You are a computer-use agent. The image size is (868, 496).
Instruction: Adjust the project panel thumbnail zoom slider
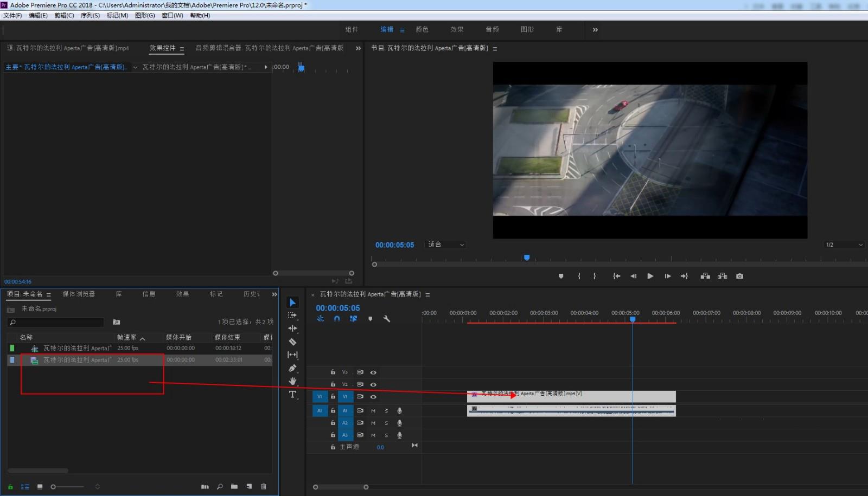pyautogui.click(x=54, y=487)
